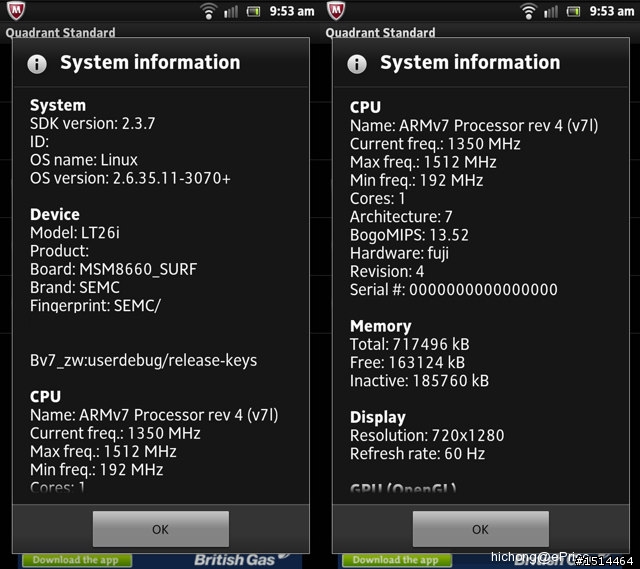Select Brand: SEMC line
Image resolution: width=640 pixels, height=569 pixels.
(x=75, y=287)
